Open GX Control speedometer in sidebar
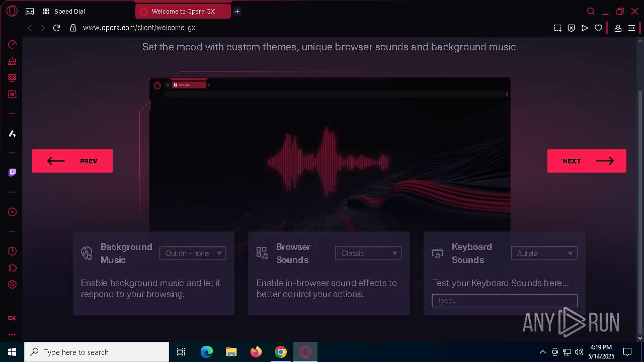644x362 pixels. point(12,45)
